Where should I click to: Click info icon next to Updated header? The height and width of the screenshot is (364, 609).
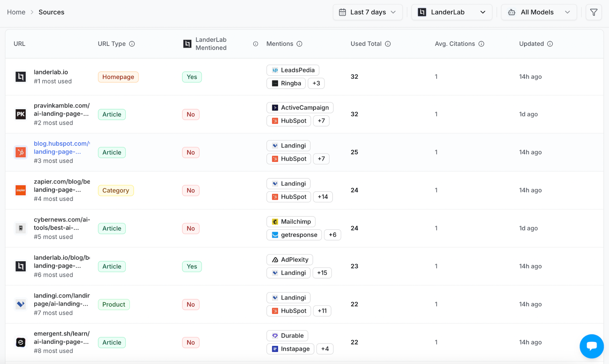[550, 44]
